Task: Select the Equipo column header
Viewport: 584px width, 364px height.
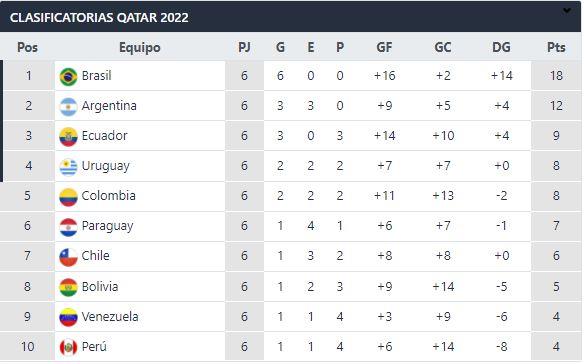Action: click(140, 48)
